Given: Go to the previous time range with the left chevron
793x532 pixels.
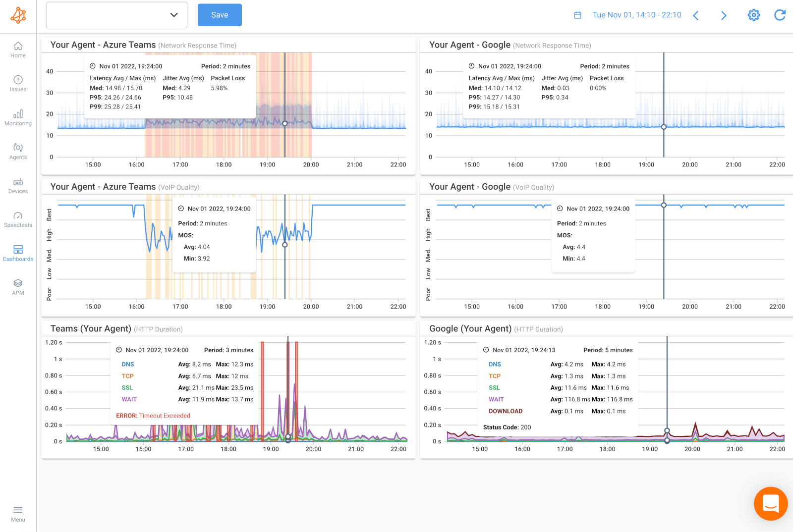Looking at the screenshot, I should click(696, 15).
